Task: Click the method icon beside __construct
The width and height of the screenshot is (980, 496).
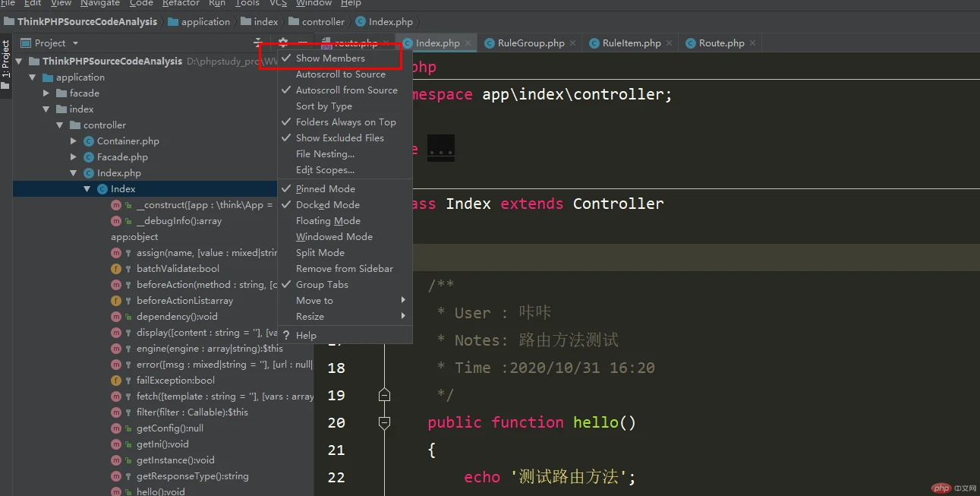Action: tap(116, 205)
